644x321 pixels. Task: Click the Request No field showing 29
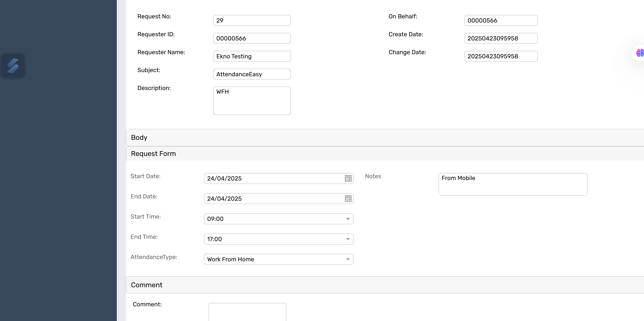pos(252,20)
